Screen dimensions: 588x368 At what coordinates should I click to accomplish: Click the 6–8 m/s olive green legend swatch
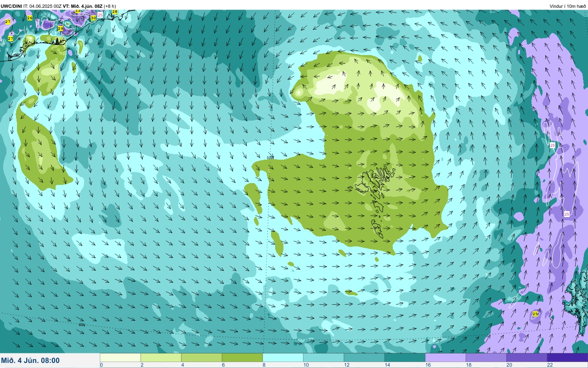pyautogui.click(x=242, y=357)
